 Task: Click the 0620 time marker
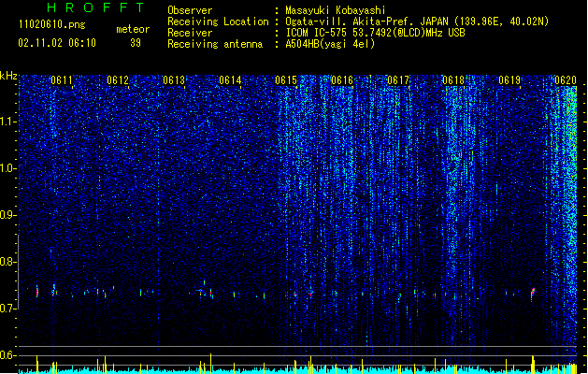[x=566, y=80]
